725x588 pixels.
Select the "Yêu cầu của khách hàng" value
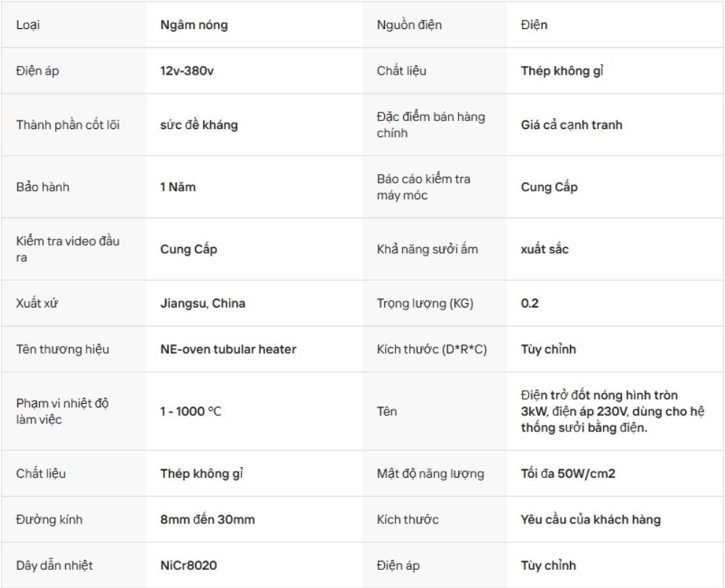pos(590,520)
